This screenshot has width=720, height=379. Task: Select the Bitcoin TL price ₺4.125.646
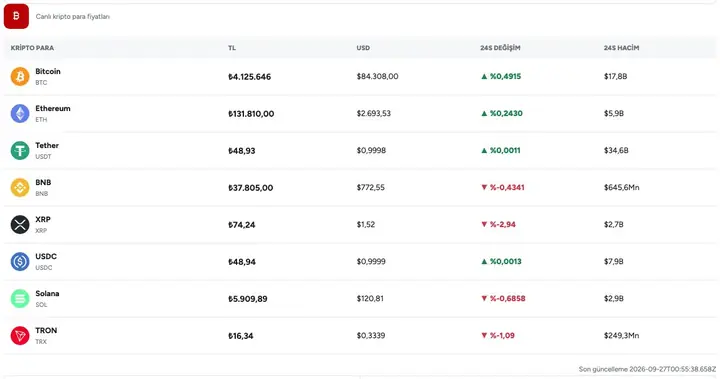click(x=249, y=77)
